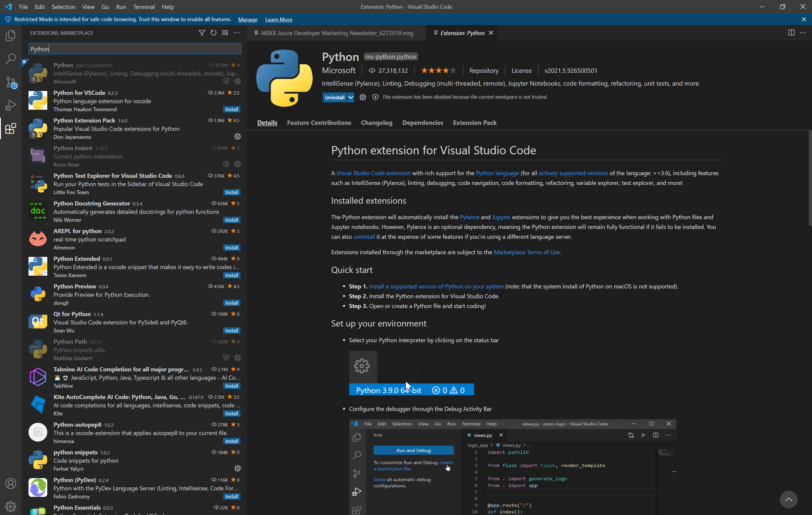Image resolution: width=812 pixels, height=515 pixels.
Task: Install Python for VSCode extension
Action: (x=231, y=109)
